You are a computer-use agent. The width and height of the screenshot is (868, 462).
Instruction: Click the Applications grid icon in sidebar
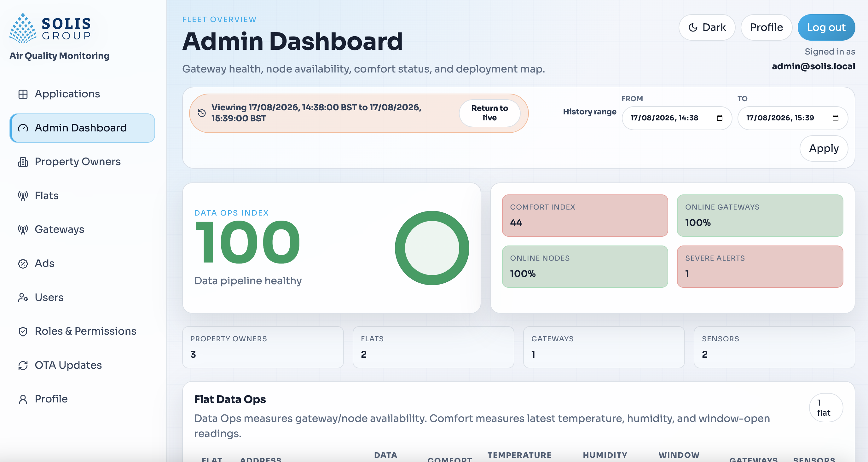click(x=23, y=94)
